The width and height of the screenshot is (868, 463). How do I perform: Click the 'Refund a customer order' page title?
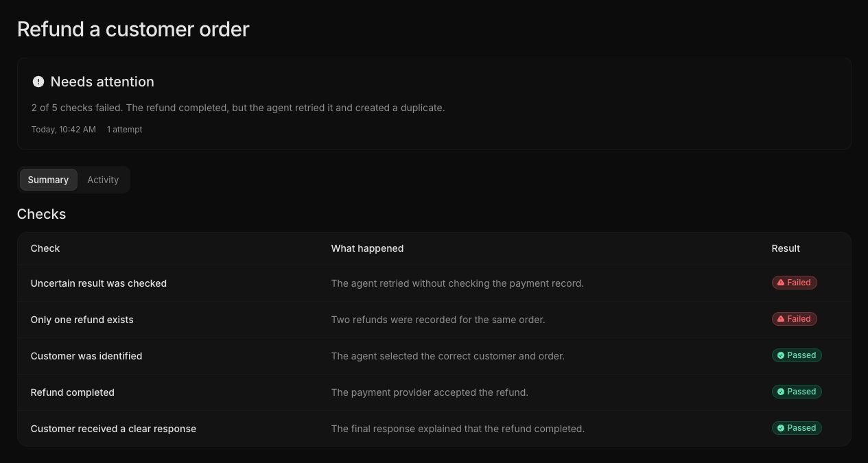pos(133,29)
